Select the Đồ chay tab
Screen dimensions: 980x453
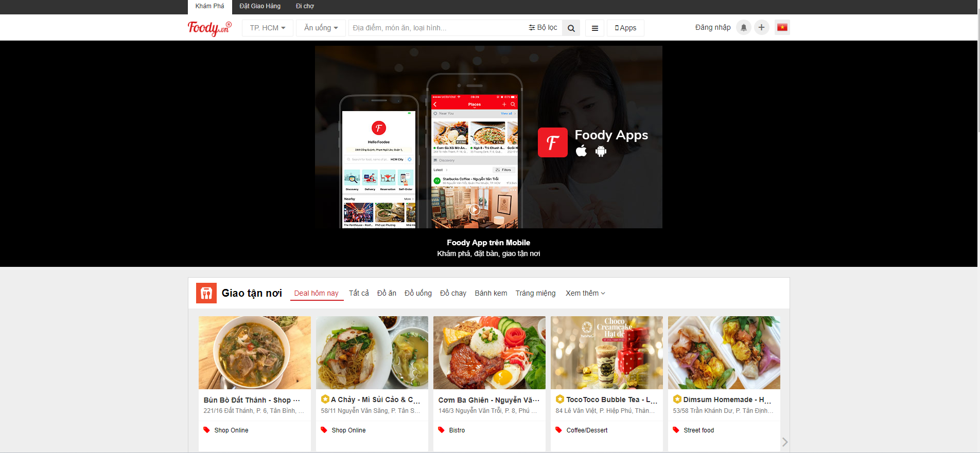pos(453,293)
